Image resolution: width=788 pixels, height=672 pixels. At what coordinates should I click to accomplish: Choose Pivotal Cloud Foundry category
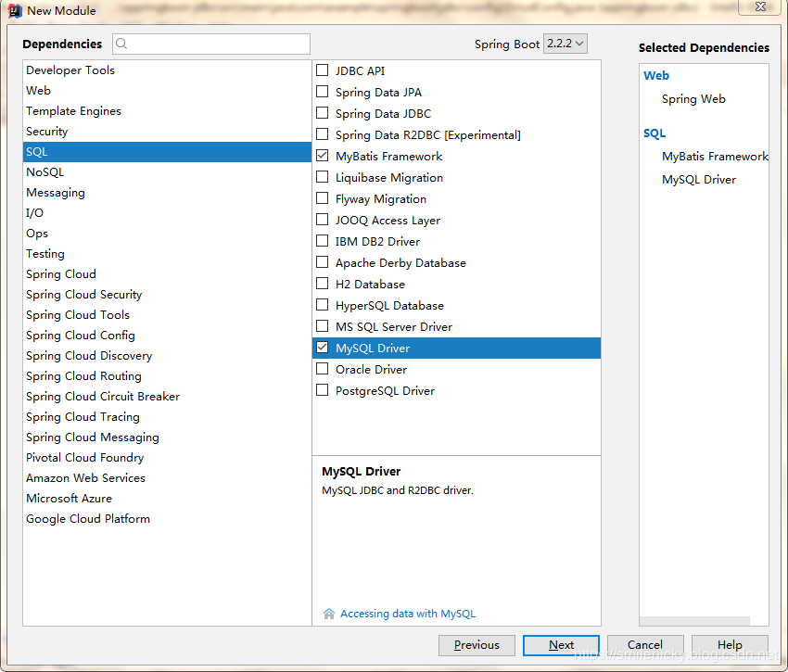(x=167, y=457)
